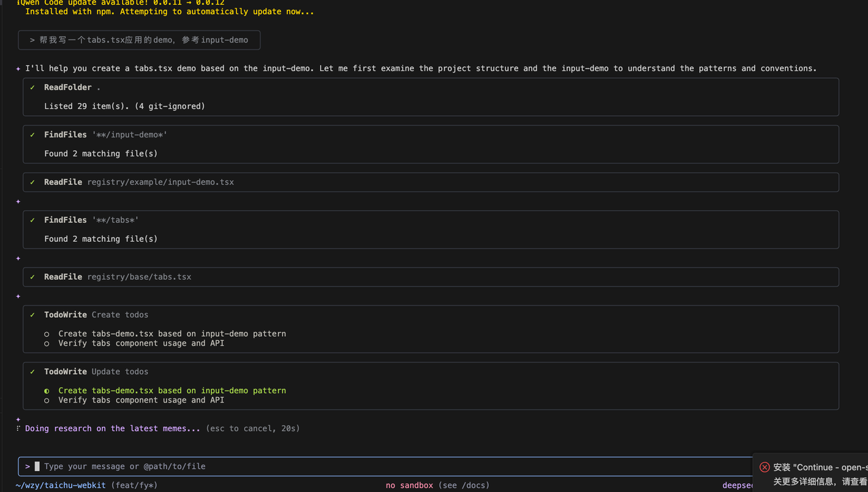Click the red error icon in the notification
The width and height of the screenshot is (868, 492).
click(x=765, y=467)
